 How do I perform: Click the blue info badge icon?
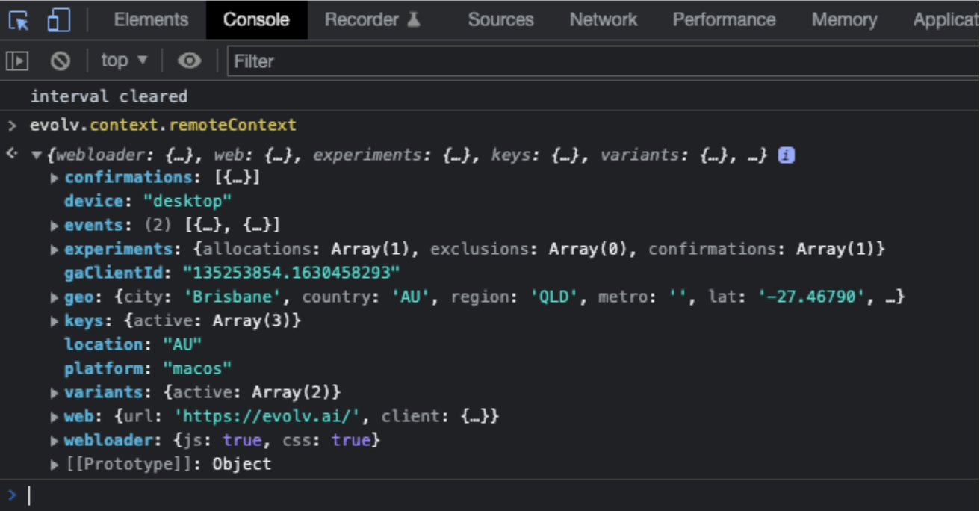[786, 155]
